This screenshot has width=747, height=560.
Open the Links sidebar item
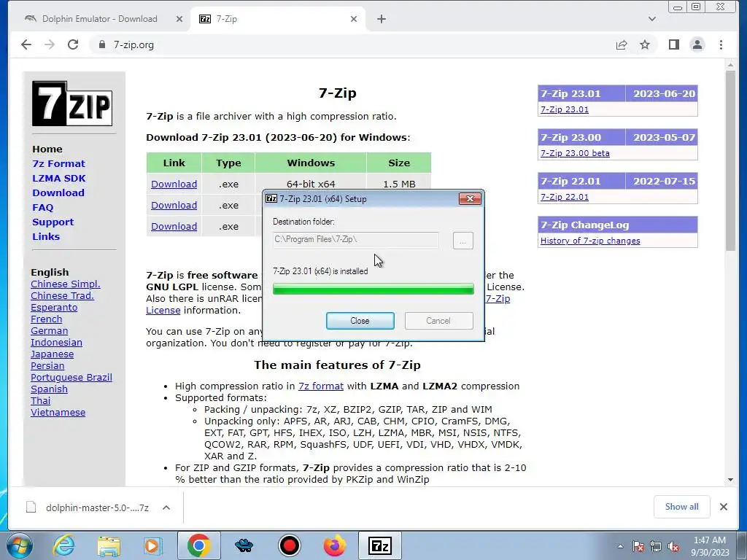click(46, 237)
